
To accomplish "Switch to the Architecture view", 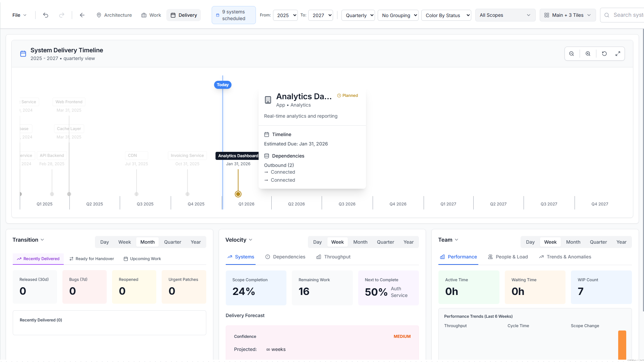I will tap(114, 15).
